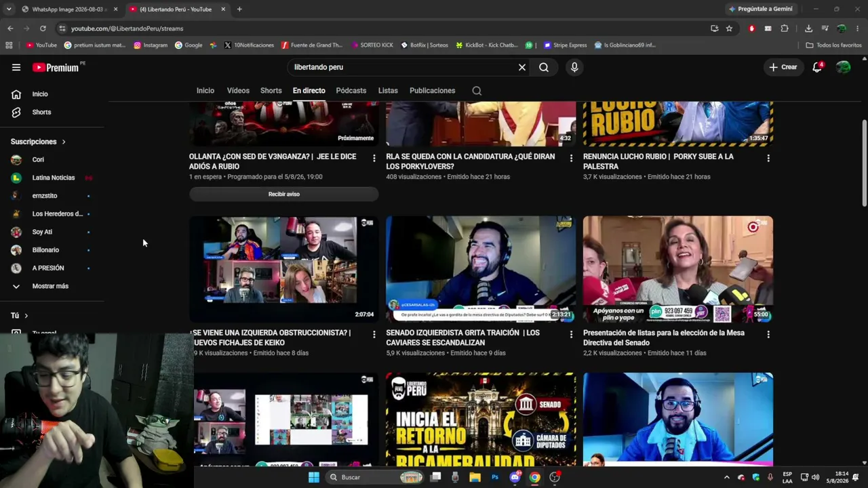Open the Crear dropdown button
The image size is (868, 488).
tap(783, 67)
